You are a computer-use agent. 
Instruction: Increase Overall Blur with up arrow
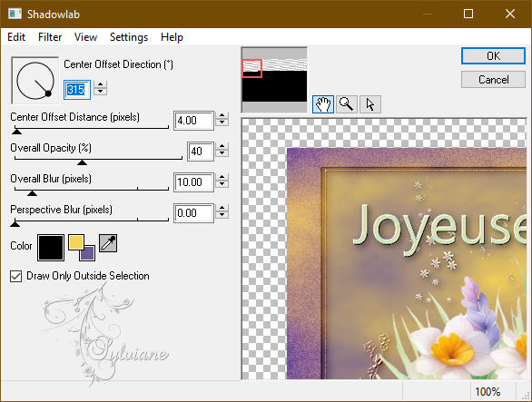click(222, 177)
